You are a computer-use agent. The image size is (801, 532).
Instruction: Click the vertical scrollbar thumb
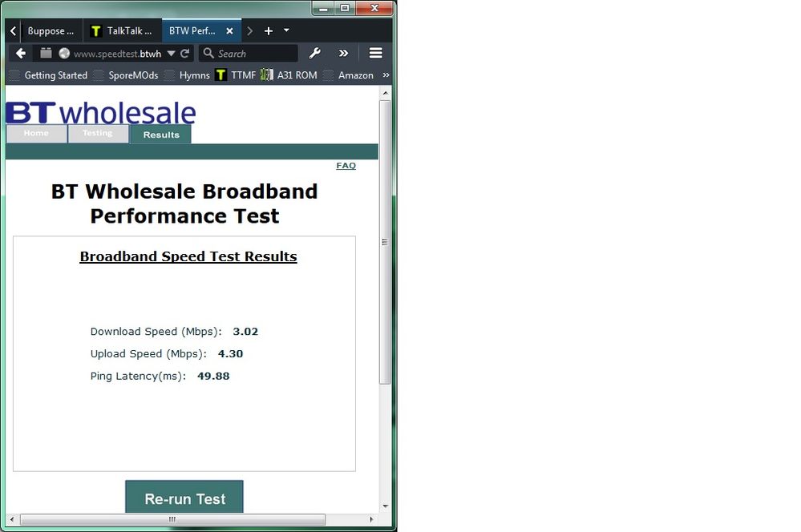385,241
